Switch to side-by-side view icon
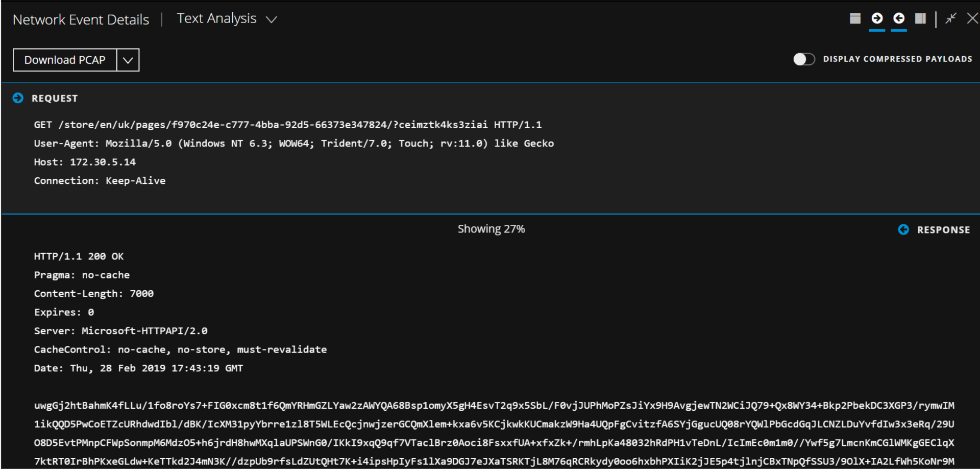The image size is (980, 469). (x=920, y=19)
